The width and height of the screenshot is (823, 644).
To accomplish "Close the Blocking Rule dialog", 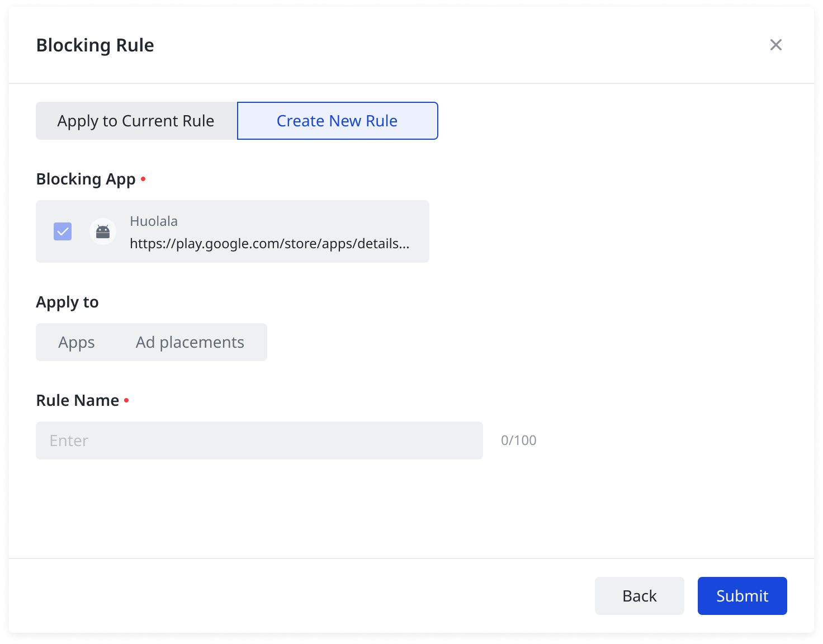I will tap(775, 45).
